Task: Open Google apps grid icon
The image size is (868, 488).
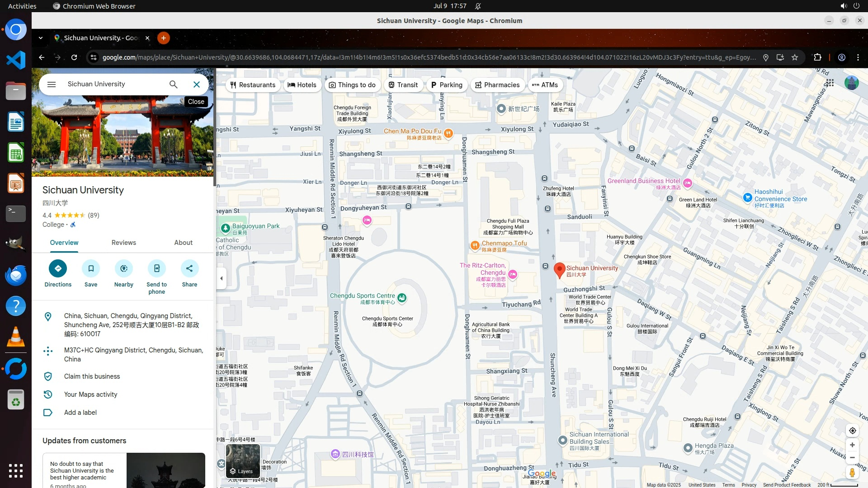Action: click(x=830, y=83)
